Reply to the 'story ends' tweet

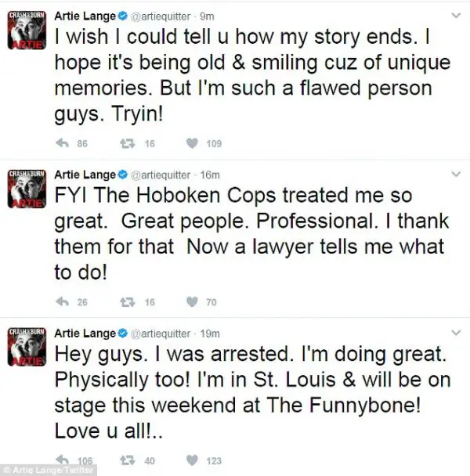coord(63,143)
